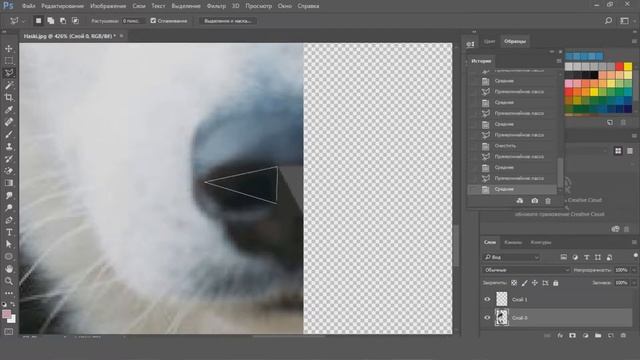Open the Фильтр menu
Viewport: 640px width, 360px height.
tap(216, 6)
